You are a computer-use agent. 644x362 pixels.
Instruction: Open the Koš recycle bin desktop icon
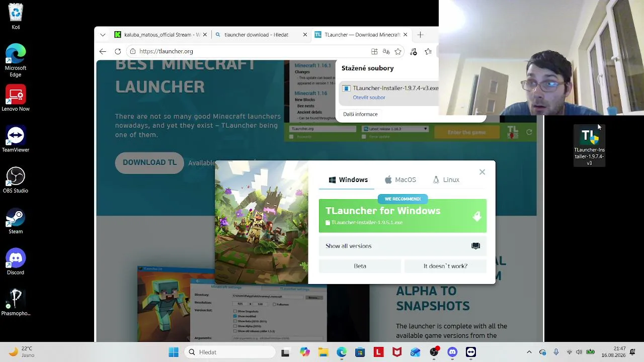coord(16,16)
